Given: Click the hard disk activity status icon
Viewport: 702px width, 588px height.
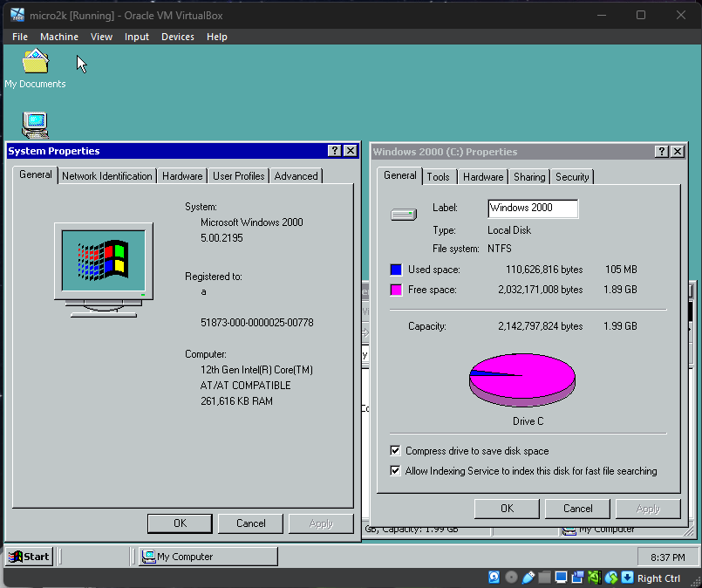Looking at the screenshot, I should (494, 578).
